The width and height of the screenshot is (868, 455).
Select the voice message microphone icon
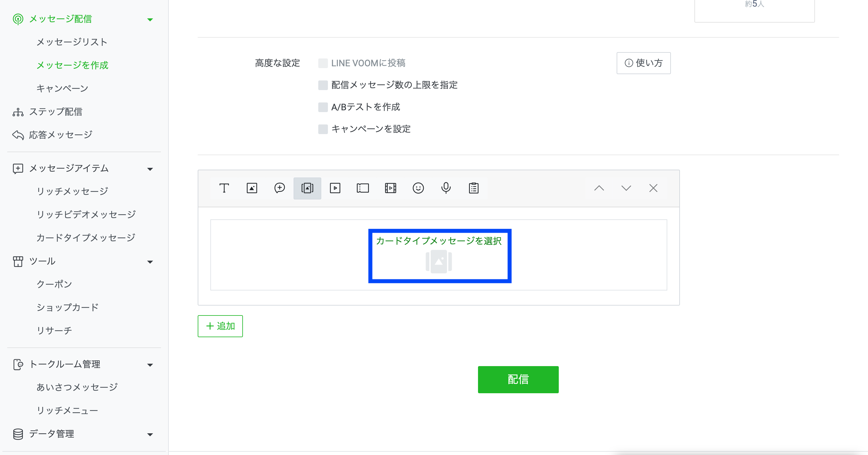point(446,188)
